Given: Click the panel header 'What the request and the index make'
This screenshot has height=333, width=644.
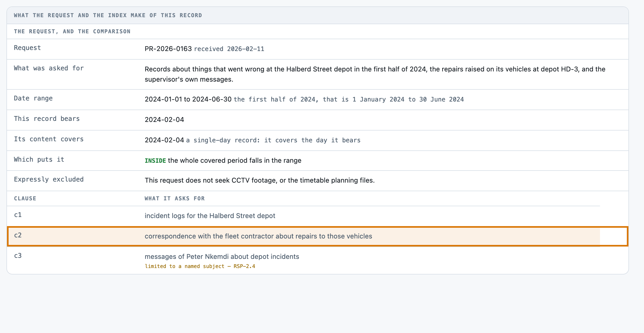Looking at the screenshot, I should (108, 15).
